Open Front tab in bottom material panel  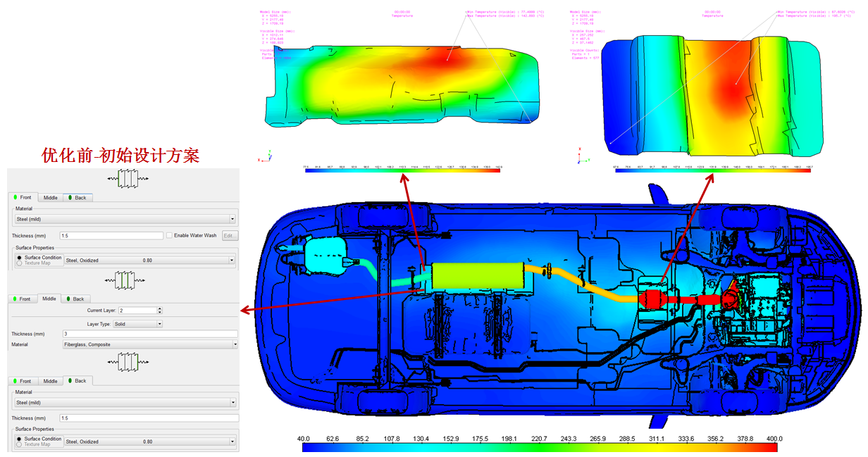point(22,381)
